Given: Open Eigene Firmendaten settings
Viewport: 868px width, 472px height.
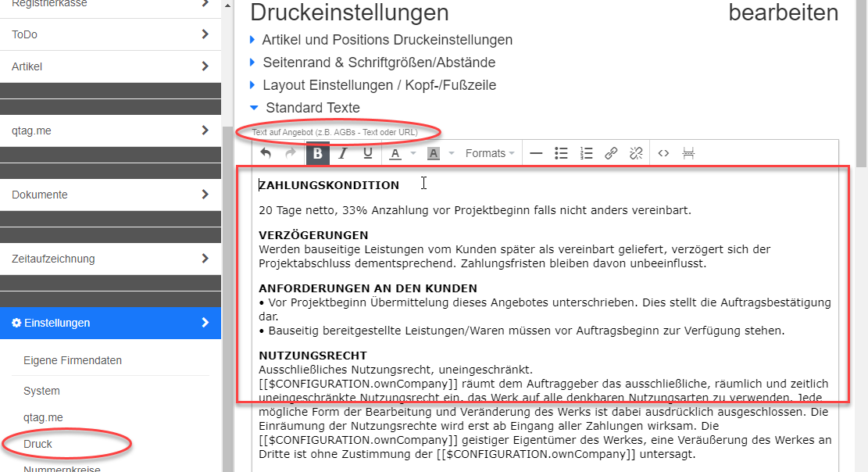Looking at the screenshot, I should [73, 360].
